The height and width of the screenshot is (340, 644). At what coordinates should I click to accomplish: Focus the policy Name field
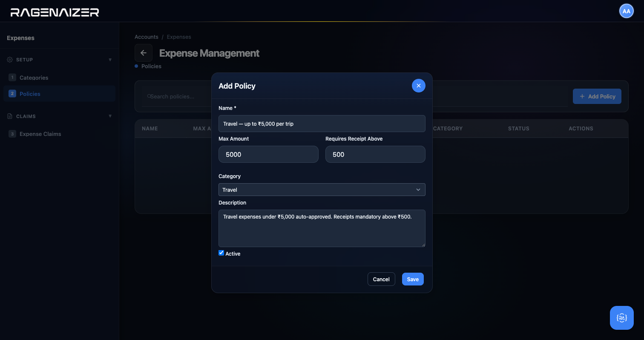(322, 124)
